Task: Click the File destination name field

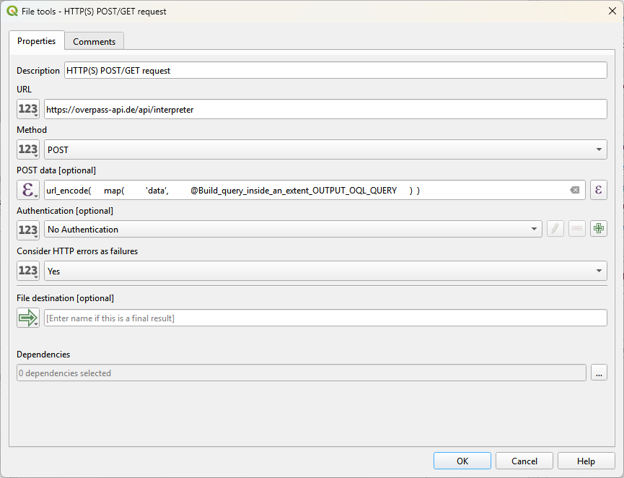Action: [326, 318]
